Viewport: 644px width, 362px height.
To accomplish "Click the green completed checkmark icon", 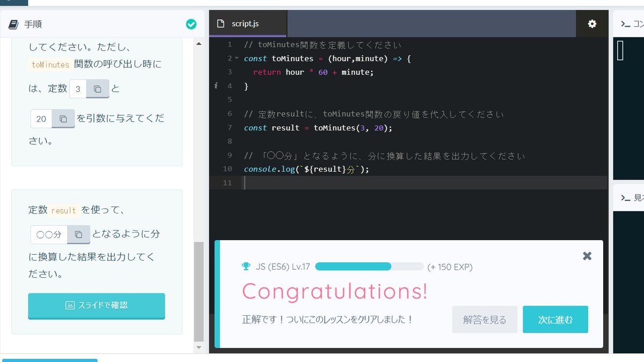I will pos(191,24).
